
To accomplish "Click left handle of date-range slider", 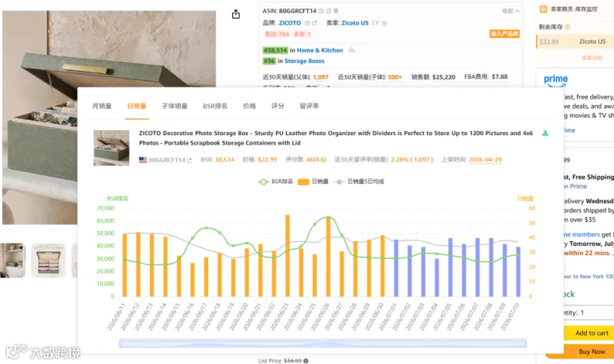I will [120, 344].
